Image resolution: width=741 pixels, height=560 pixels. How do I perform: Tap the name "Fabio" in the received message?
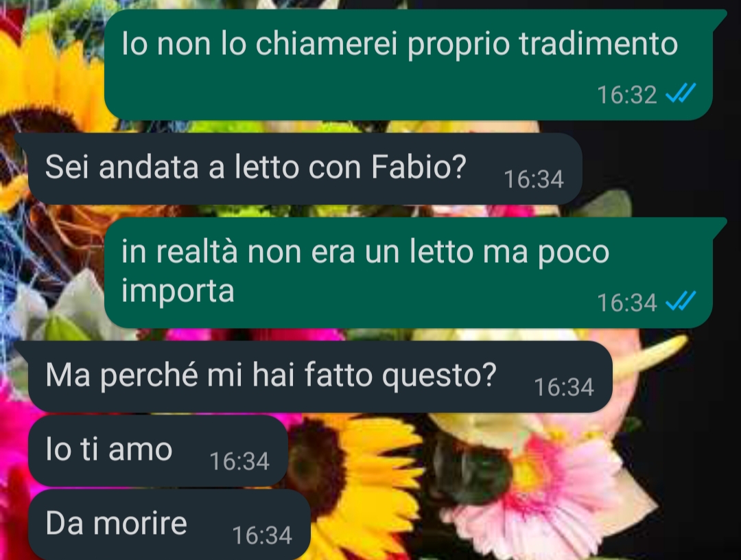tap(419, 167)
